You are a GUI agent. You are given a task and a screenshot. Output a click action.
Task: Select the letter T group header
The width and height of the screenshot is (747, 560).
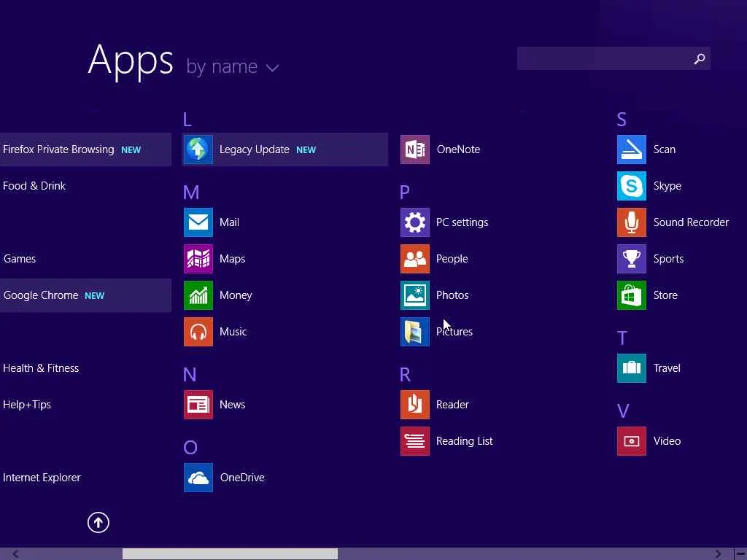click(622, 338)
